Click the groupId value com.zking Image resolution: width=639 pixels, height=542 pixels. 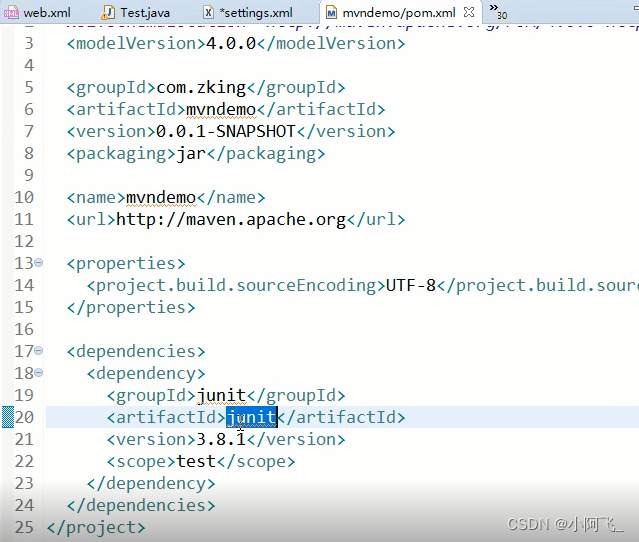201,88
